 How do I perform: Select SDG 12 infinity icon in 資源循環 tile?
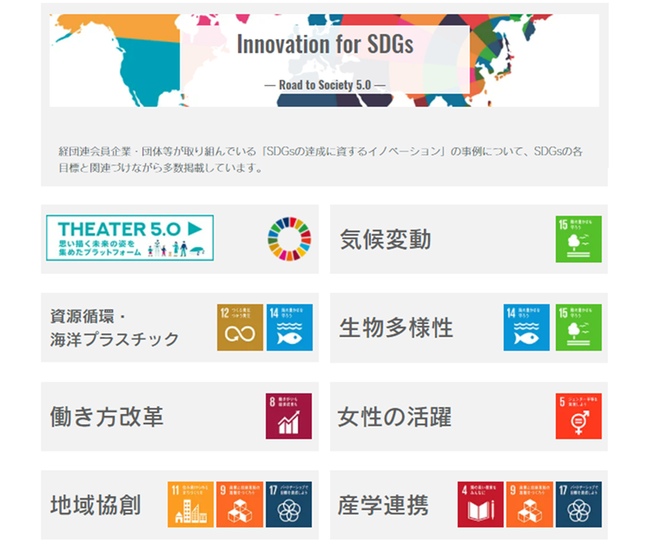(x=240, y=327)
